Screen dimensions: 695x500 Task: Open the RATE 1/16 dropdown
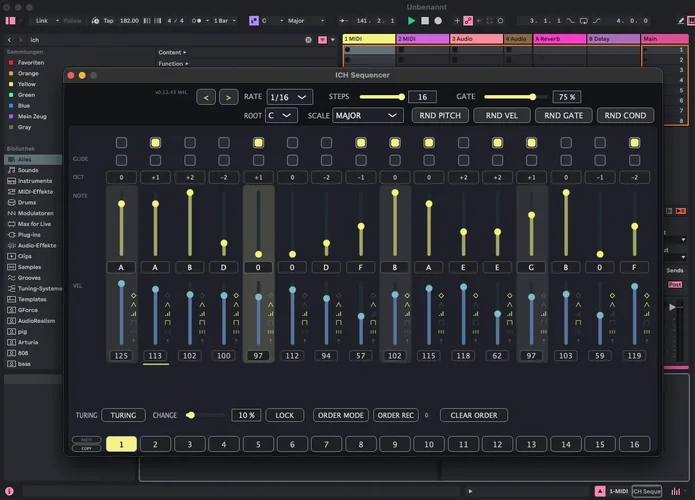[x=289, y=97]
